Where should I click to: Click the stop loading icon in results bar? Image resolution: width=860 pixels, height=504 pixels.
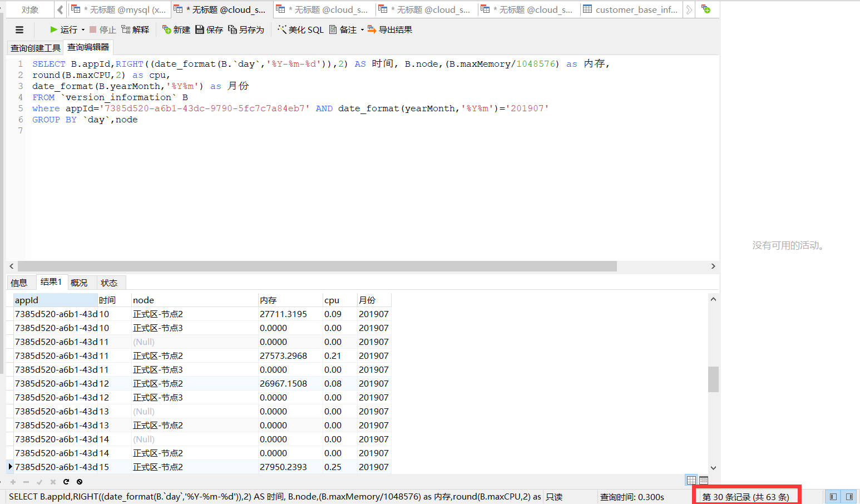click(x=80, y=482)
